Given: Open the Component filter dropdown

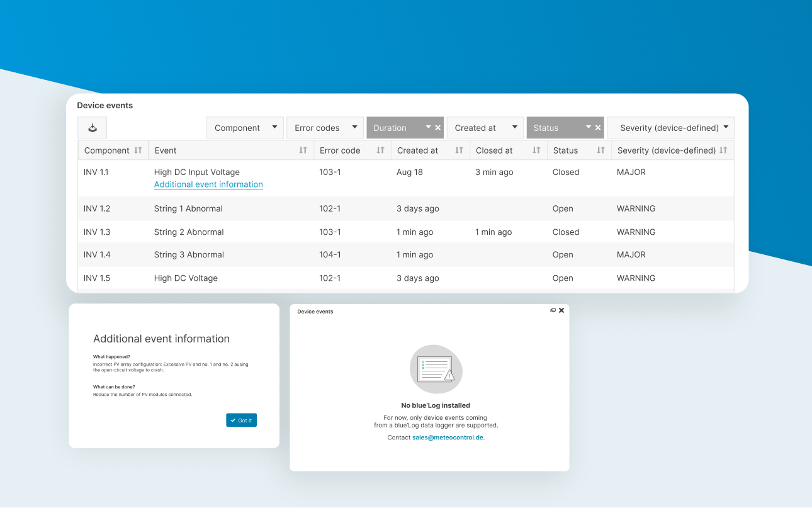Looking at the screenshot, I should (x=245, y=128).
